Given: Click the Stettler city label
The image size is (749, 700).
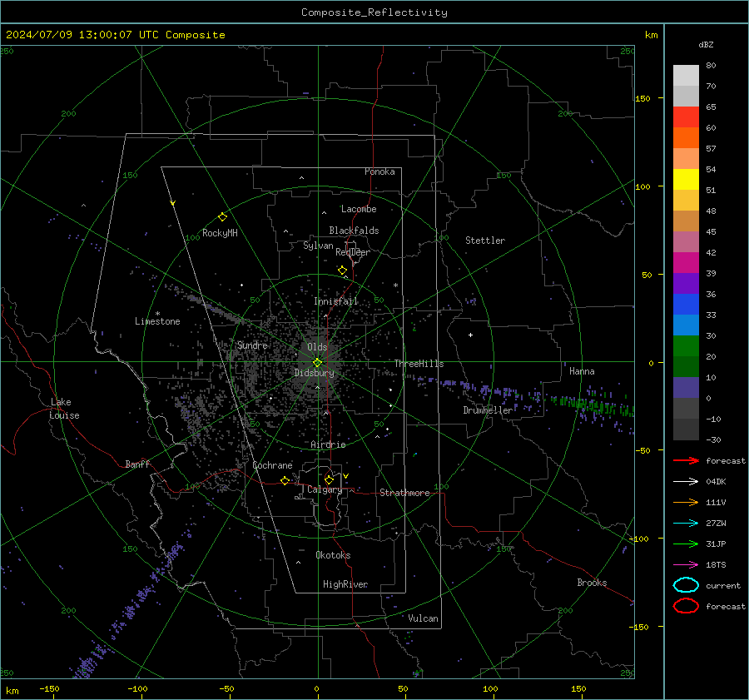Looking at the screenshot, I should (485, 241).
